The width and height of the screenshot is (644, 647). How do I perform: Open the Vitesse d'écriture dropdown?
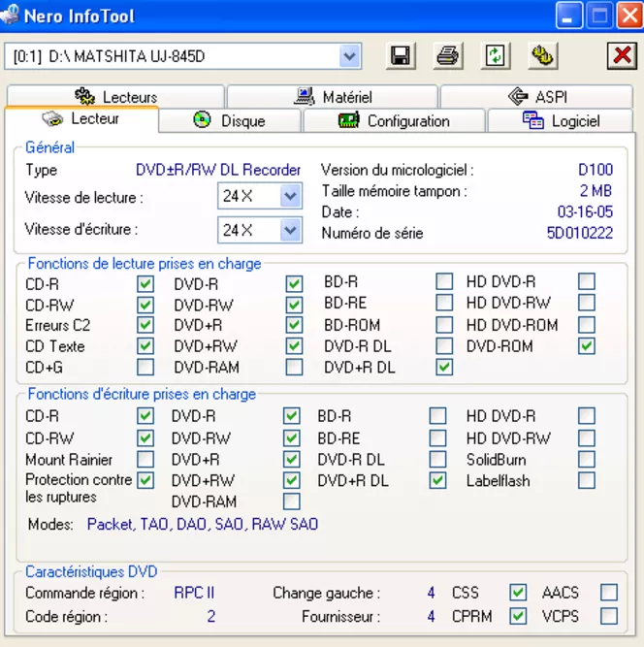[x=290, y=230]
